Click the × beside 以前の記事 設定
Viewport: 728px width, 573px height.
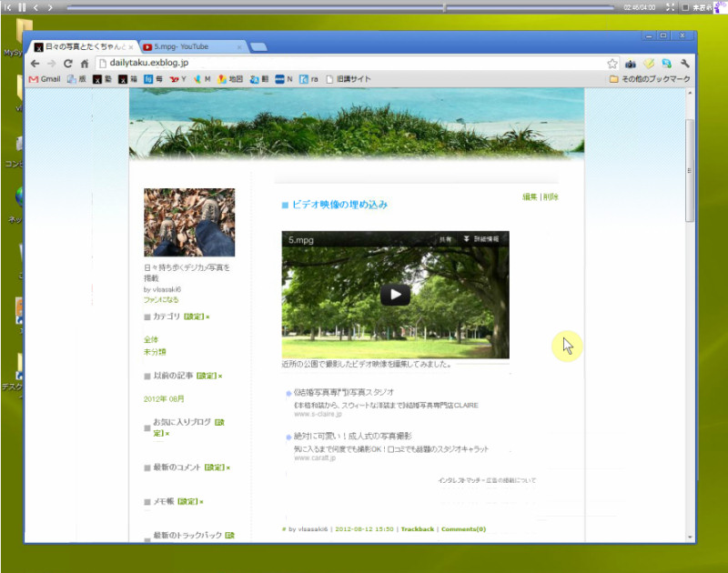[x=220, y=377]
